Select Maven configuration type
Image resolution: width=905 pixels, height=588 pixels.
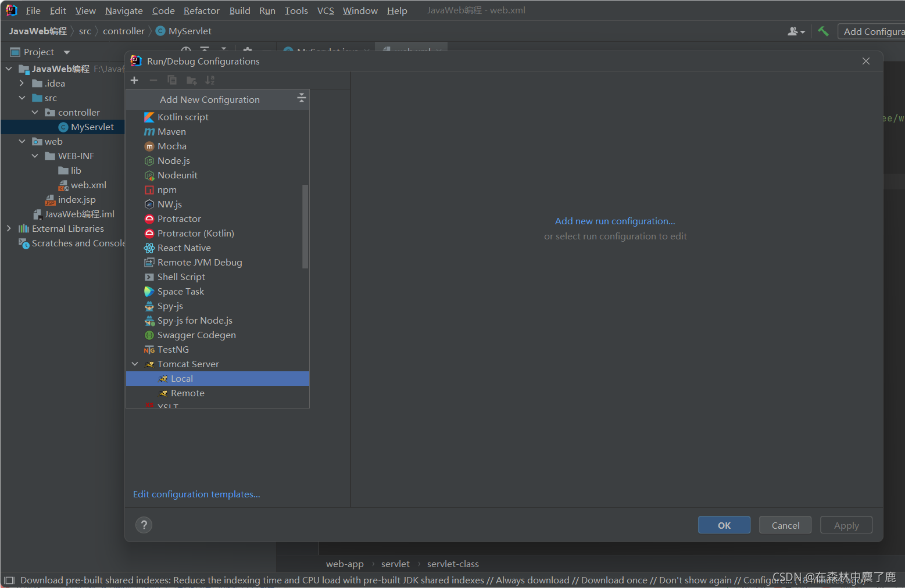coord(217,132)
